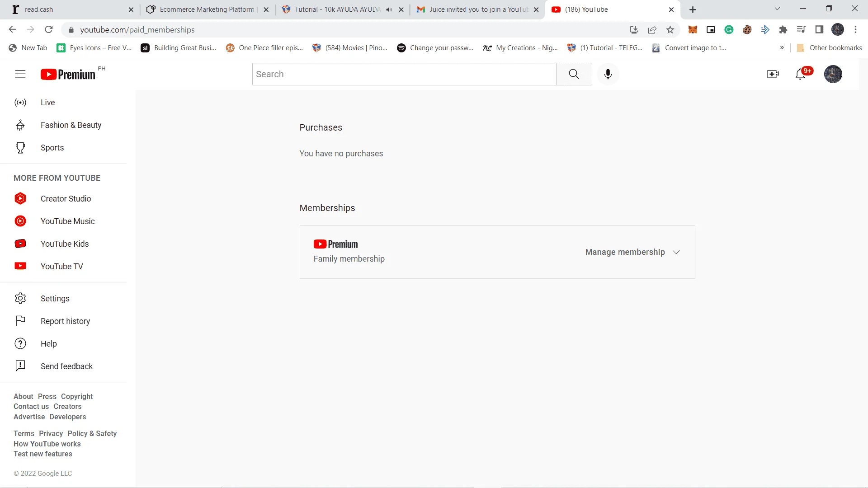Click the search magnifier button
This screenshot has height=488, width=868.
574,74
